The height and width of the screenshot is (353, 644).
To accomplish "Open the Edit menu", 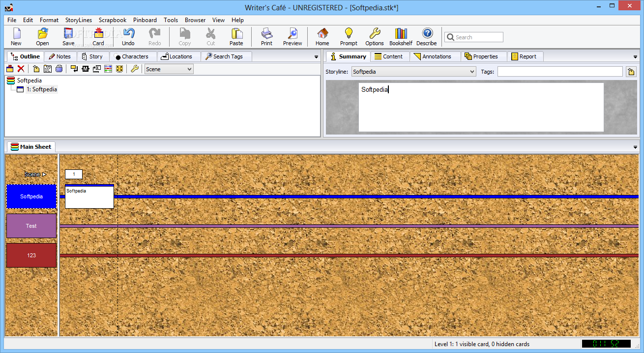I will 28,20.
